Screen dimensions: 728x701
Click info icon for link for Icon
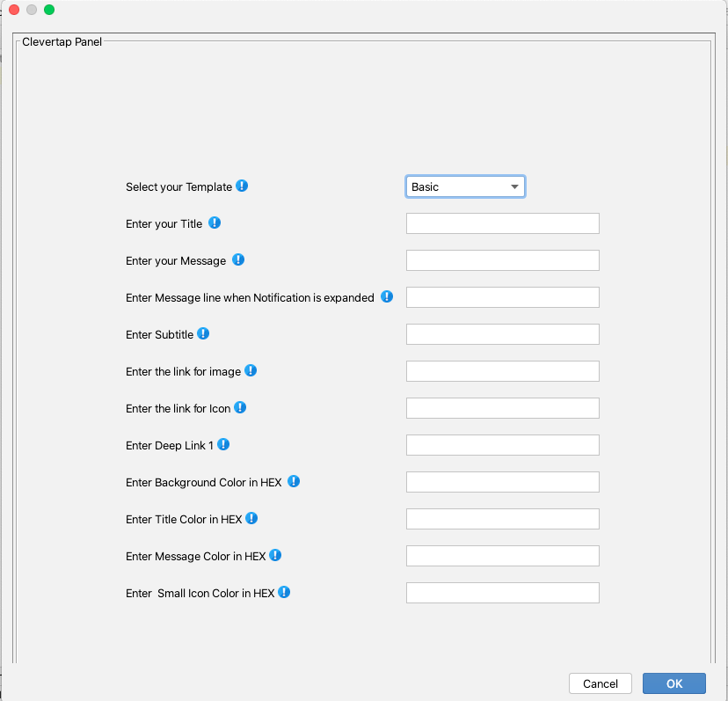click(240, 407)
